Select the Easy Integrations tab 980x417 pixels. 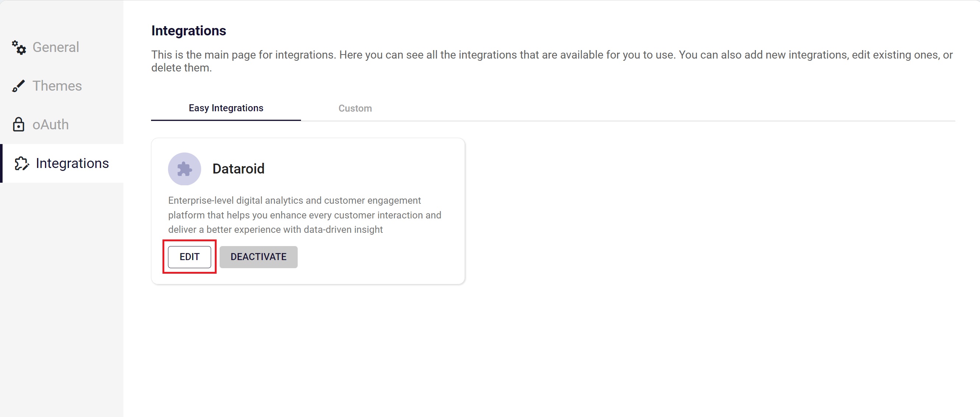[x=225, y=108]
